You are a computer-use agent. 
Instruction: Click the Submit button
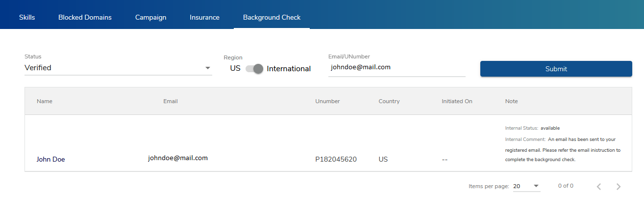(556, 69)
